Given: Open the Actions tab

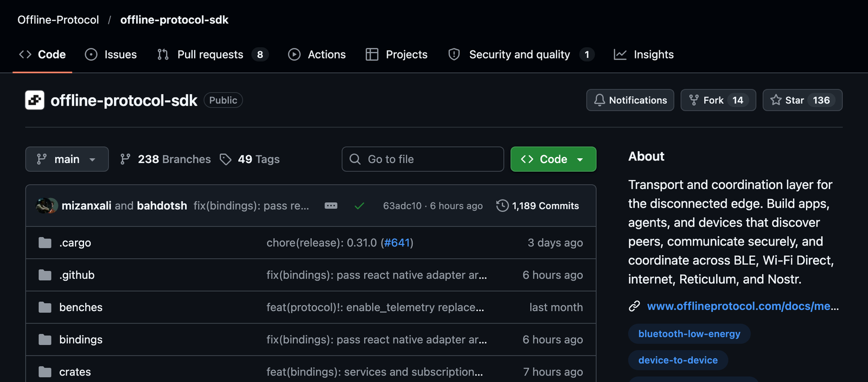Looking at the screenshot, I should click(317, 54).
